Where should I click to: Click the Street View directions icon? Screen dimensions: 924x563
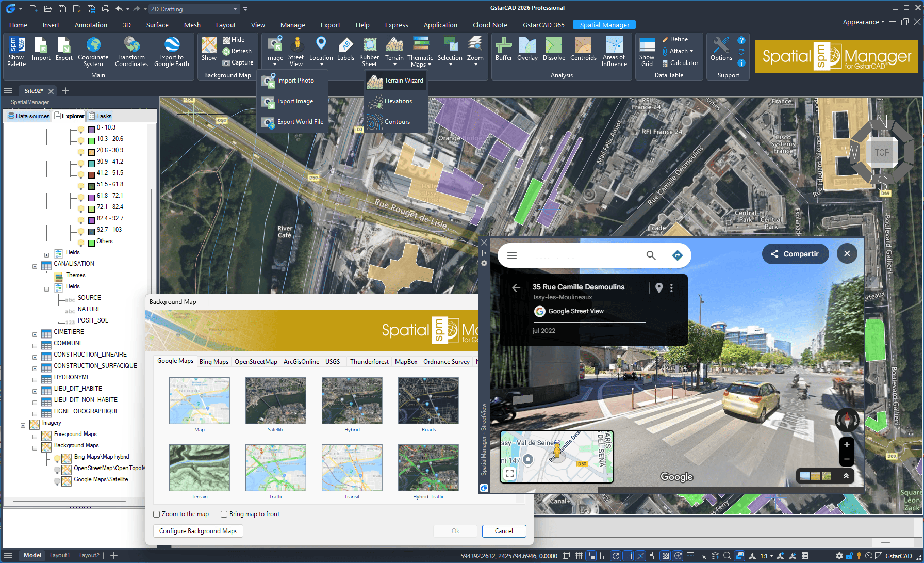(678, 255)
